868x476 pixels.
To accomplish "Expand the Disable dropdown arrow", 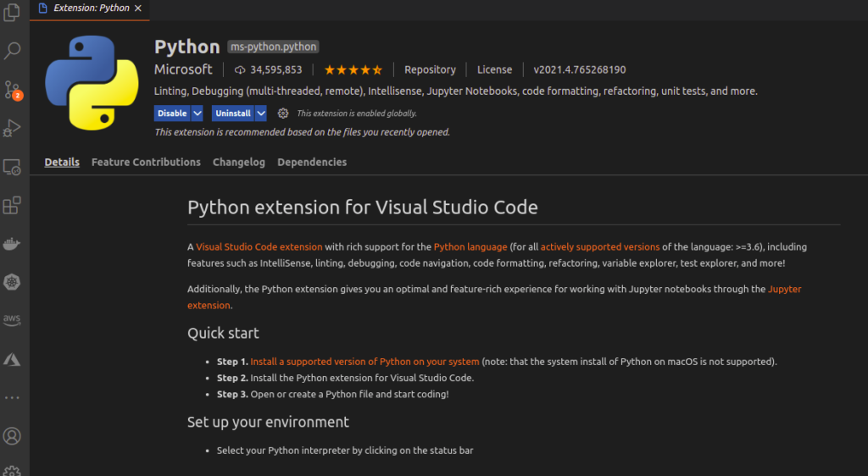I will coord(197,113).
